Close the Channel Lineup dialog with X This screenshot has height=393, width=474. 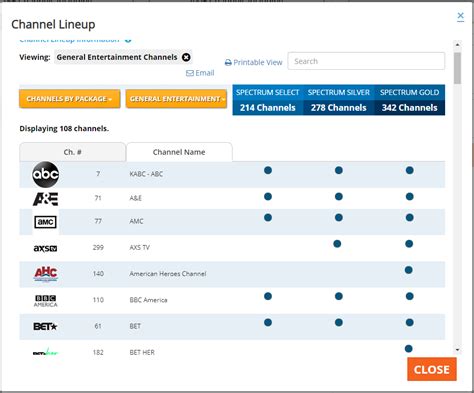460,16
